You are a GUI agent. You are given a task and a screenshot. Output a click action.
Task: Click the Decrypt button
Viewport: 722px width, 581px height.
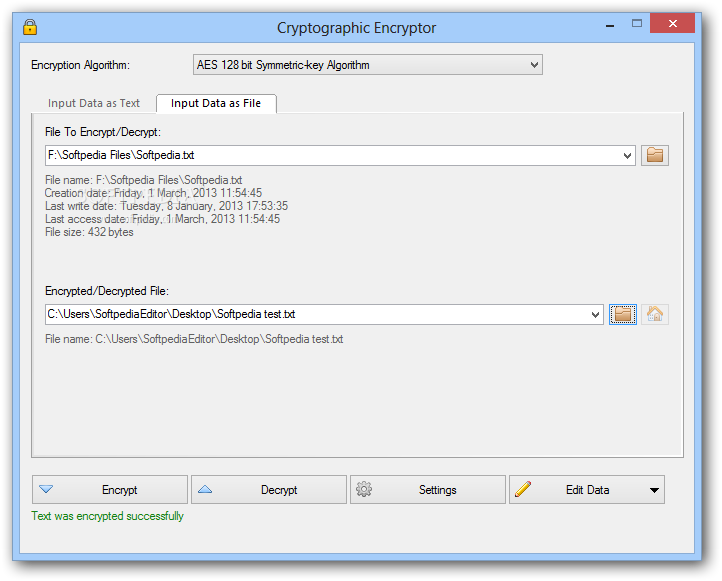pos(269,489)
